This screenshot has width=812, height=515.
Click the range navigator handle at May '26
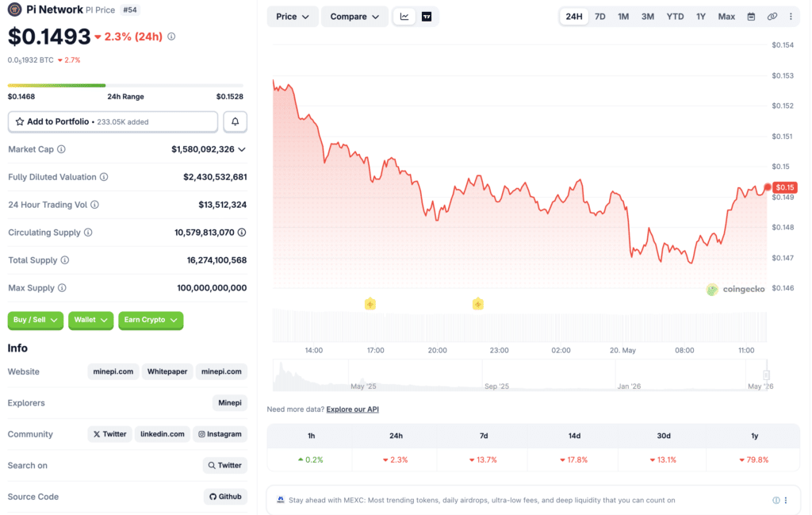(x=766, y=375)
